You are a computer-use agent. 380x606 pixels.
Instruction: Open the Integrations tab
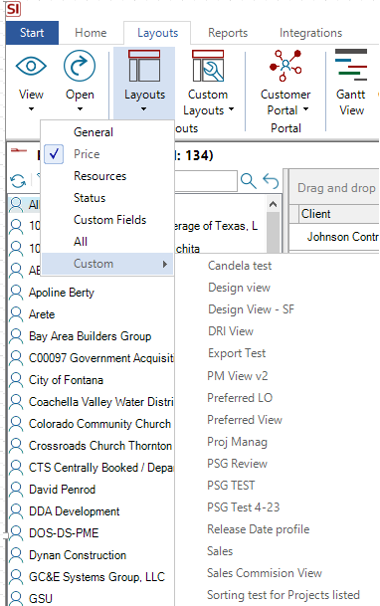pos(311,33)
